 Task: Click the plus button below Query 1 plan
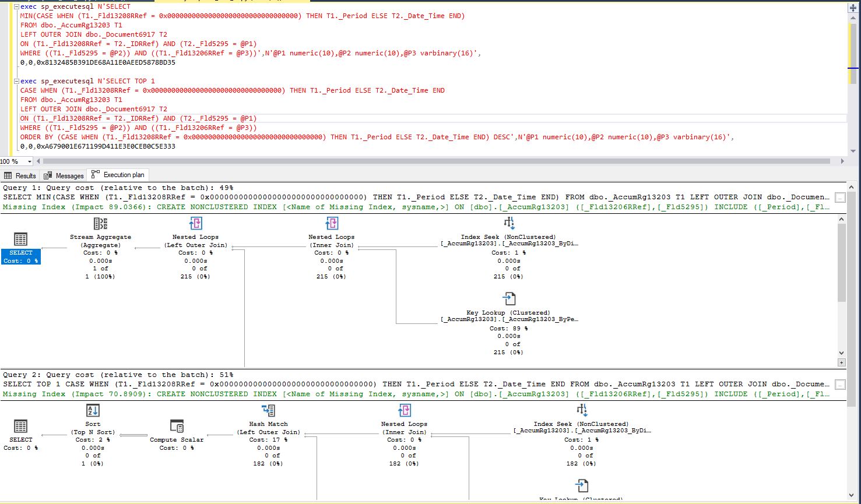(841, 362)
